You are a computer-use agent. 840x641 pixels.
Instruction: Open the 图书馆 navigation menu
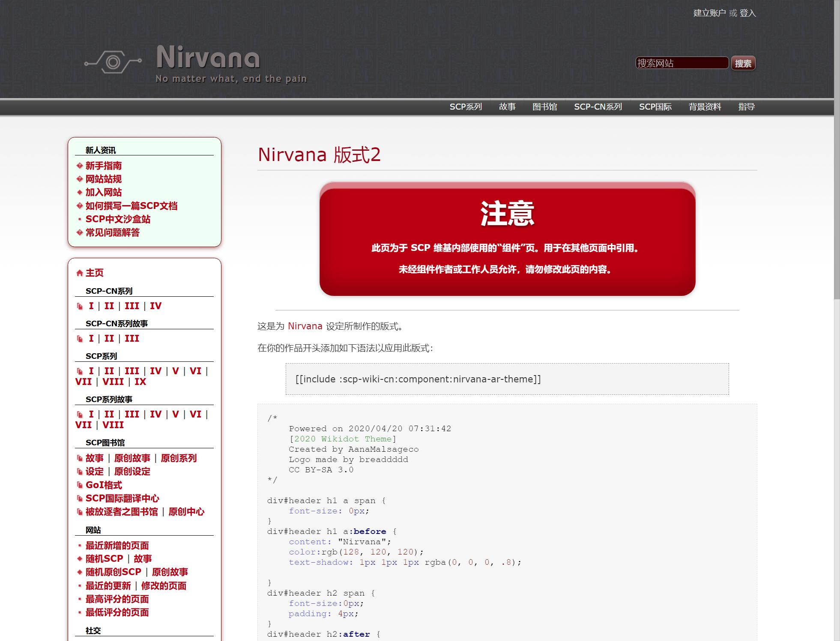click(544, 107)
